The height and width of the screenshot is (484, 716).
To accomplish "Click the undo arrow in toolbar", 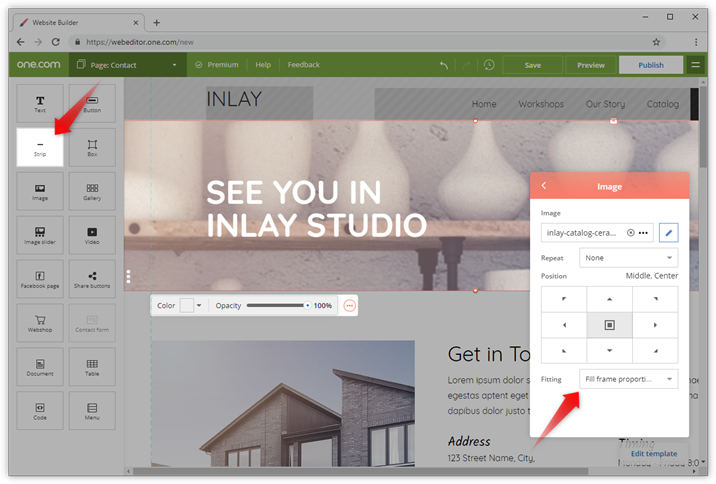I will click(444, 65).
